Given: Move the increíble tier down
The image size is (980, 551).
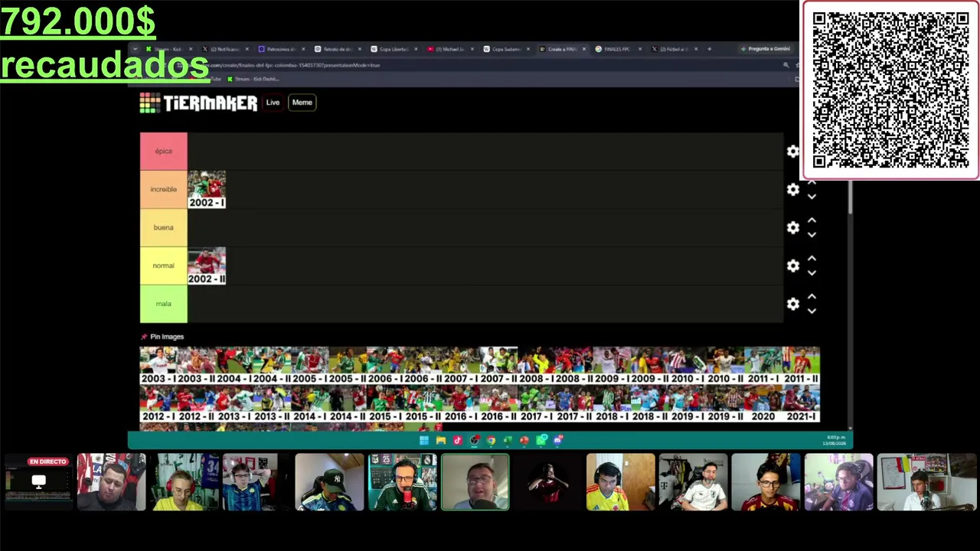Looking at the screenshot, I should tap(812, 197).
